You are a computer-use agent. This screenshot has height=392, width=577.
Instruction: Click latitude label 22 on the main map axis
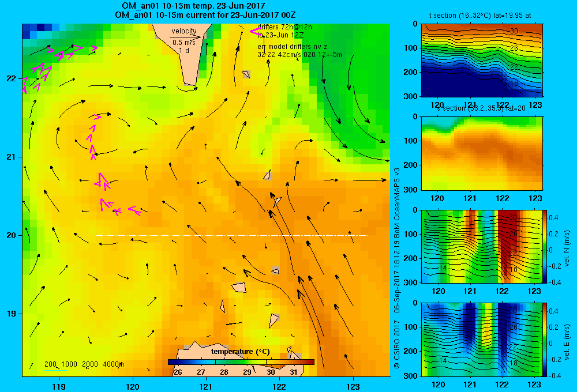pyautogui.click(x=11, y=79)
